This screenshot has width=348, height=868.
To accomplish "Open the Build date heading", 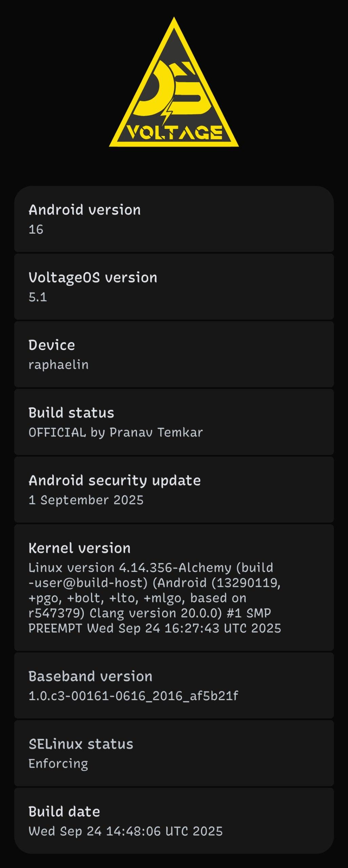I will coord(64,812).
